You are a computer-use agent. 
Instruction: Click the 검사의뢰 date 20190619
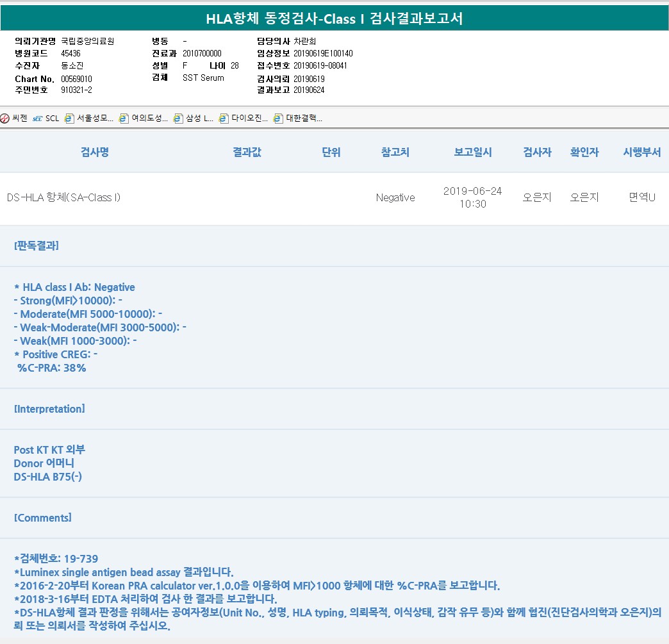click(309, 79)
